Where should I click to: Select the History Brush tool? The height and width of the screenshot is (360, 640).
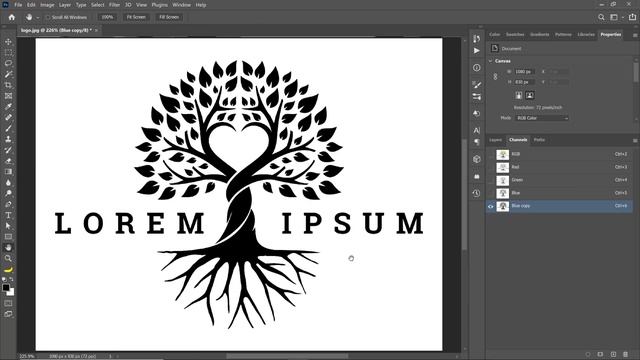(8, 150)
